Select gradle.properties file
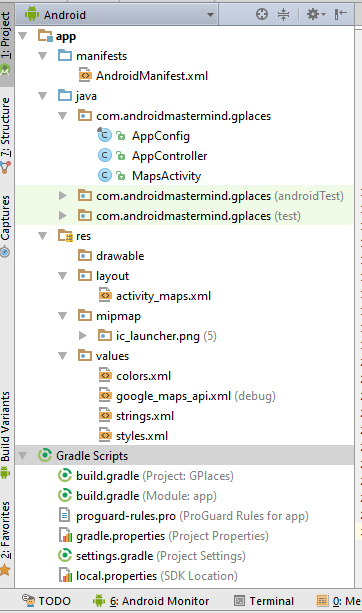 (x=172, y=536)
